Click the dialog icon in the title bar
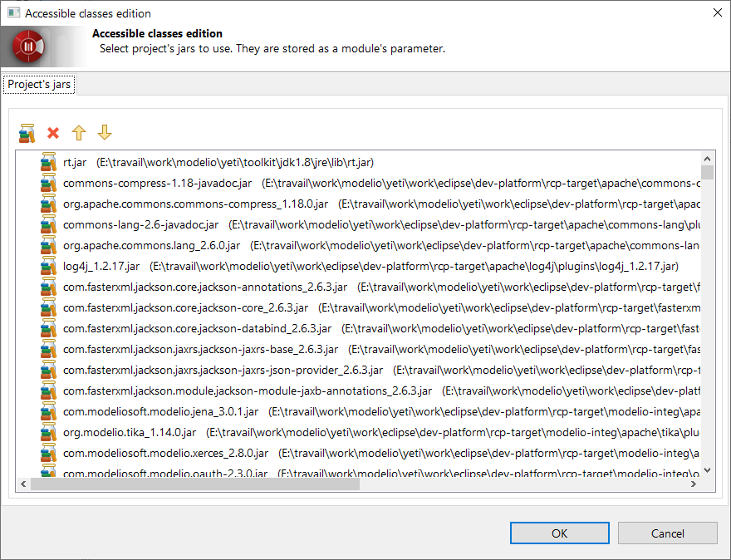This screenshot has width=731, height=560. (x=13, y=13)
